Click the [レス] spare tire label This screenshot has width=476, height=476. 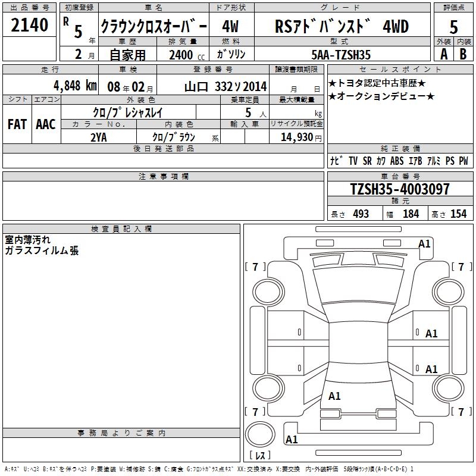coord(260,455)
